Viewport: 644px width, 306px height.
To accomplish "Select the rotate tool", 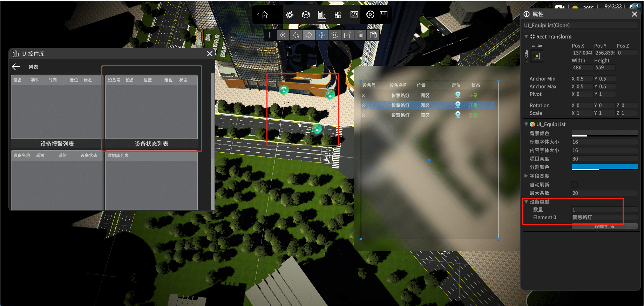I will 334,35.
